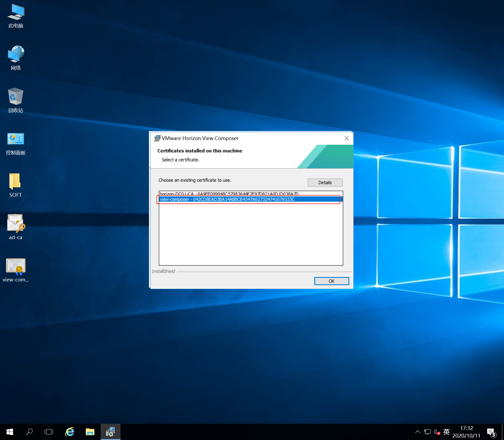Click the muted volume tray icon
This screenshot has height=440, width=504.
437,432
